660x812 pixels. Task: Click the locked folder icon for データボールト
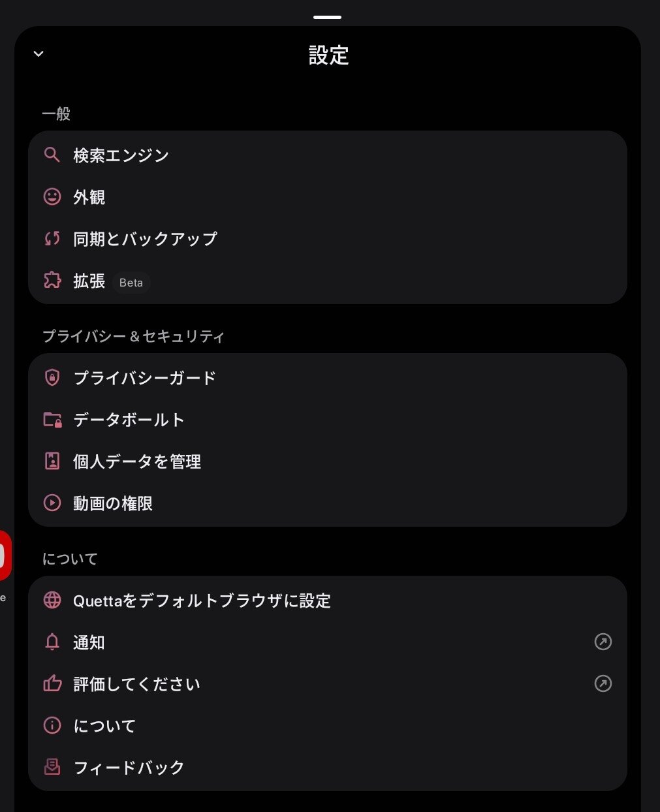pyautogui.click(x=52, y=419)
